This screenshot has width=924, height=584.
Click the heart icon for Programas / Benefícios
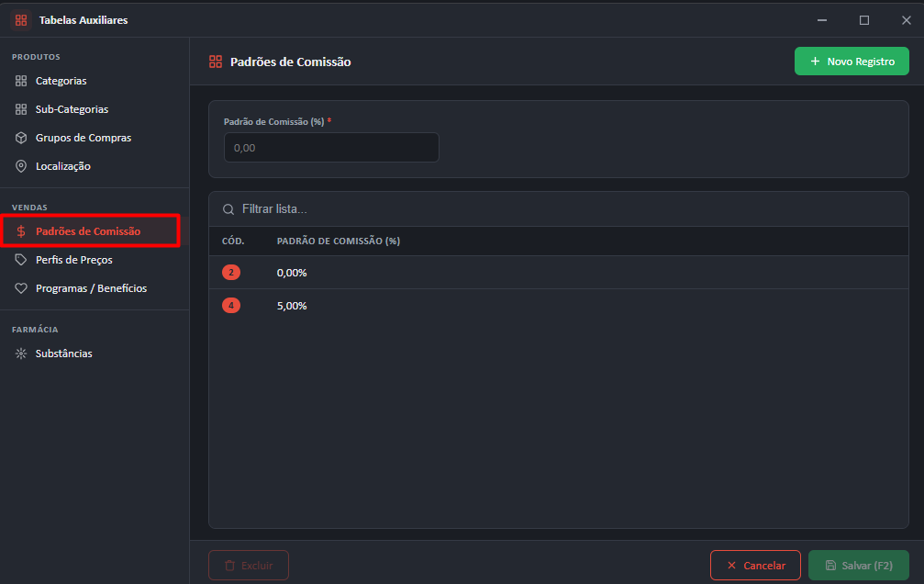coord(21,288)
